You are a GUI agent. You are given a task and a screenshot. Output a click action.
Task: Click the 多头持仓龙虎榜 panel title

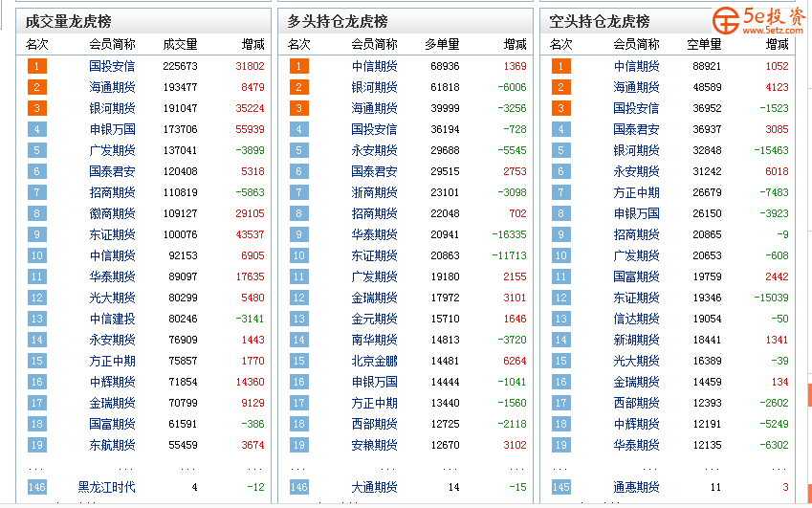coord(337,21)
